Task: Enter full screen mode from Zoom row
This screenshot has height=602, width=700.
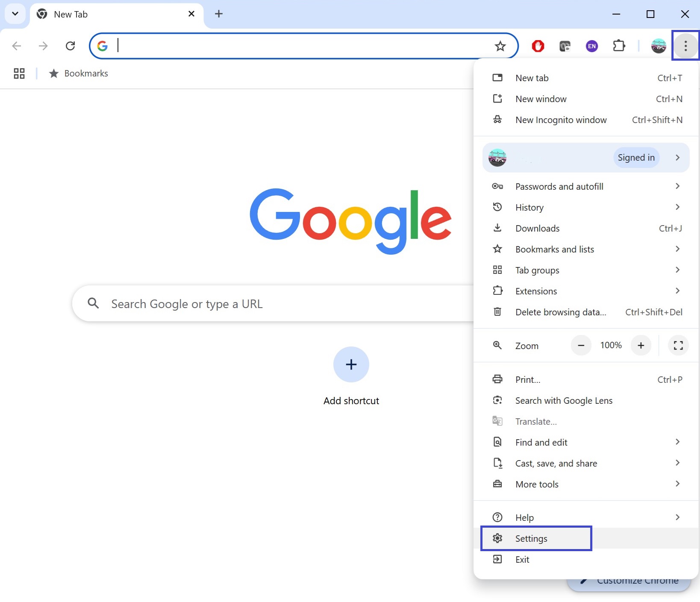Action: pyautogui.click(x=678, y=345)
